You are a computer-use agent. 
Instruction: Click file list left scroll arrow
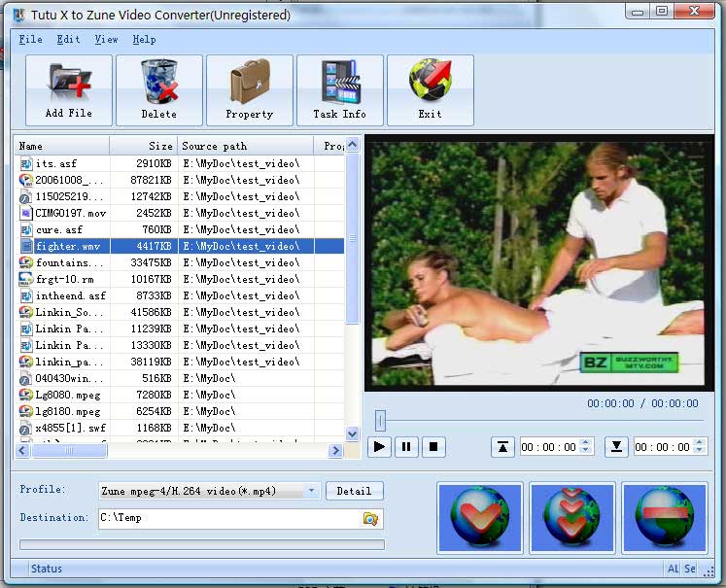tap(22, 450)
